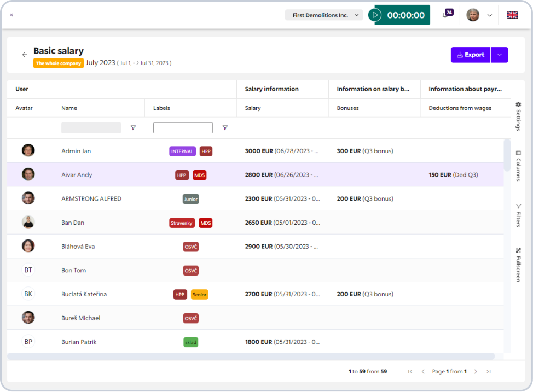Open the Settings side panel
Screen dimensions: 533x392
[x=518, y=115]
